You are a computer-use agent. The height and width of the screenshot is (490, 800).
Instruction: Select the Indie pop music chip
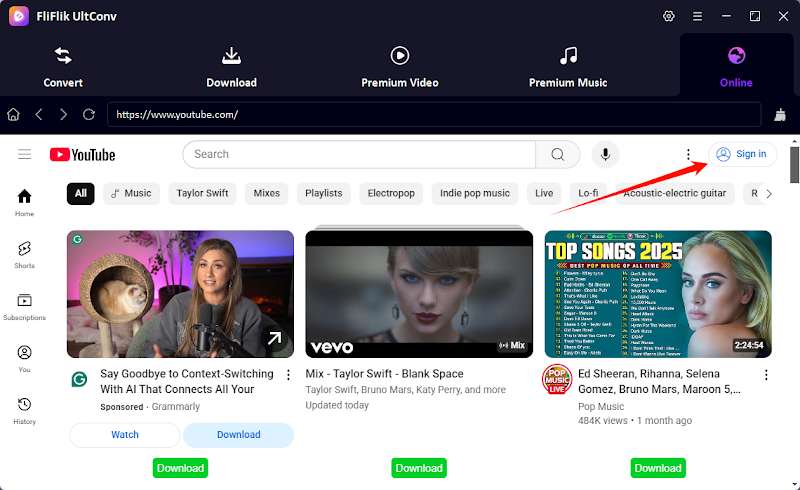(474, 193)
